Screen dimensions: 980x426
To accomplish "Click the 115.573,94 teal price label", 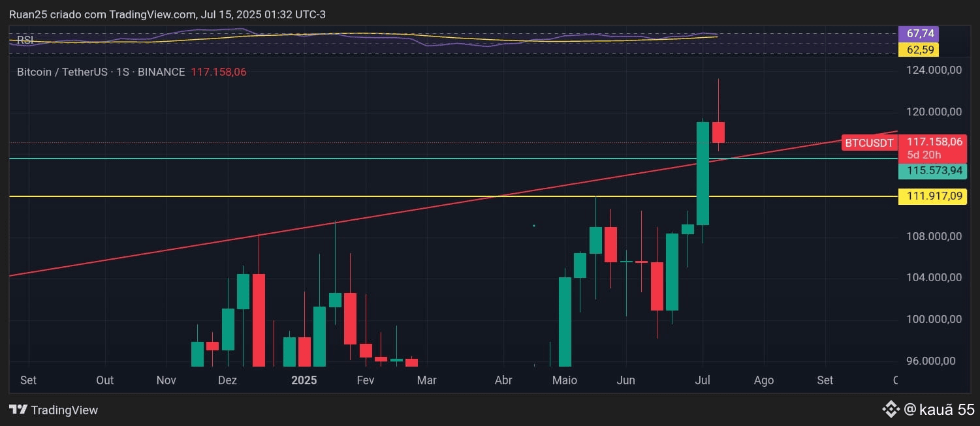I will tap(934, 171).
